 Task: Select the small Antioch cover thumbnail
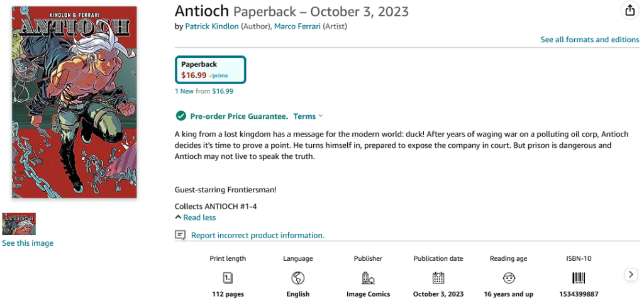click(19, 224)
